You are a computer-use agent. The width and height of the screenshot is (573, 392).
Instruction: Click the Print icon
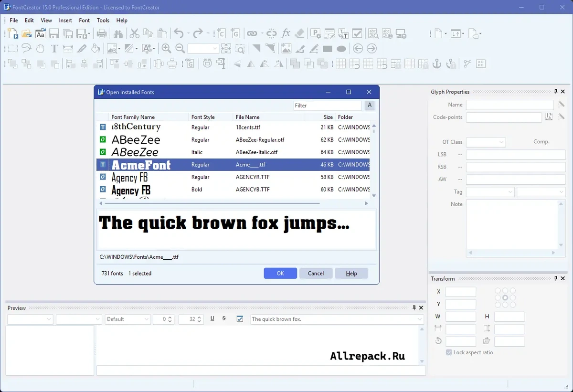[x=101, y=33]
